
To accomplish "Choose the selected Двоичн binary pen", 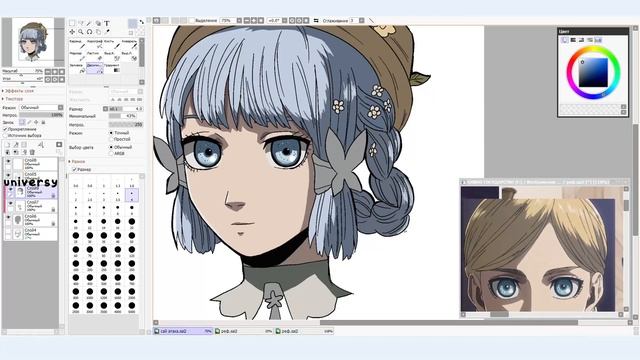I will click(x=95, y=69).
